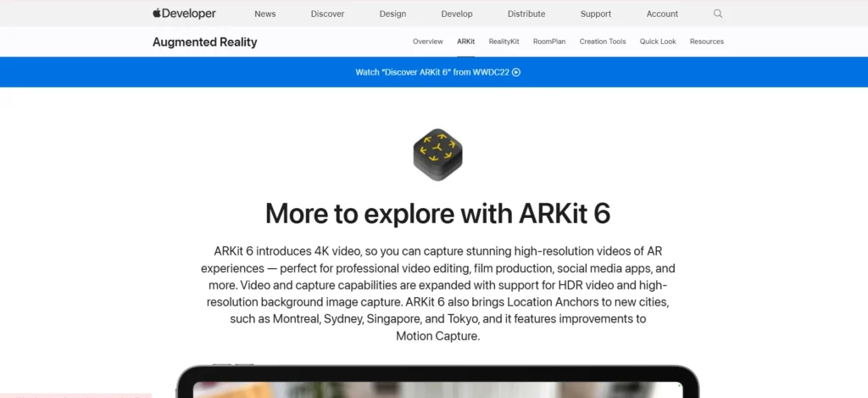
Task: Open the Distribute menu
Action: tap(526, 14)
